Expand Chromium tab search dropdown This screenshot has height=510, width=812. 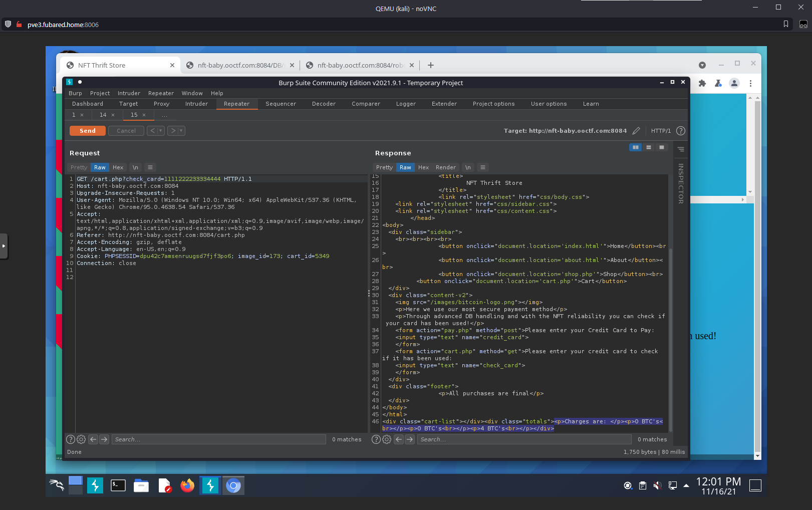pos(702,65)
